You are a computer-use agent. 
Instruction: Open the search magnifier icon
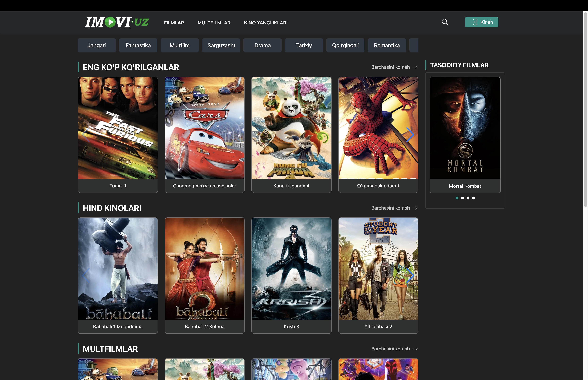(x=445, y=22)
